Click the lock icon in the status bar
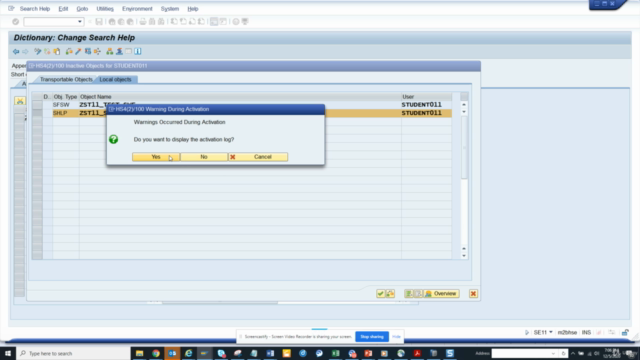The image size is (640, 360). click(x=625, y=333)
